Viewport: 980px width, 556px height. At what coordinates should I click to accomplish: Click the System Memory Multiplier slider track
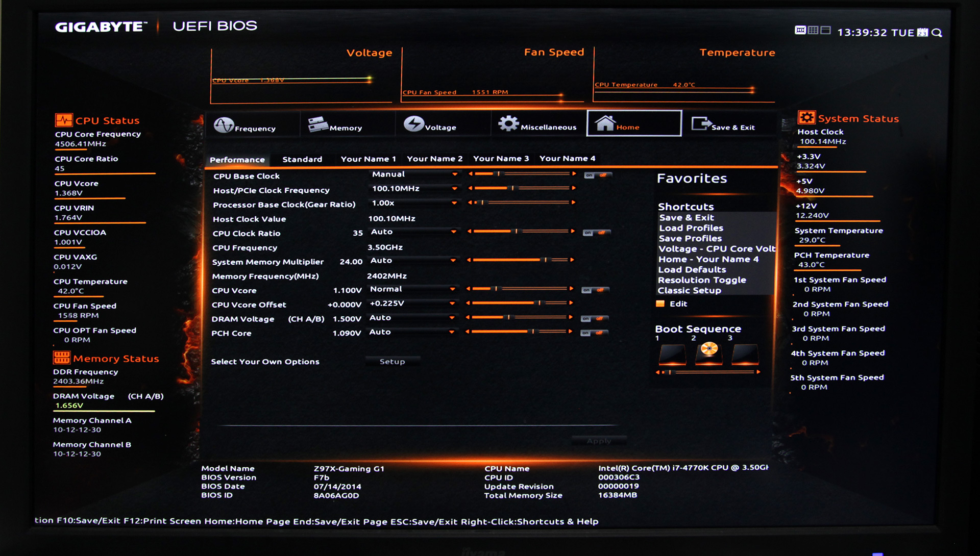pyautogui.click(x=521, y=260)
